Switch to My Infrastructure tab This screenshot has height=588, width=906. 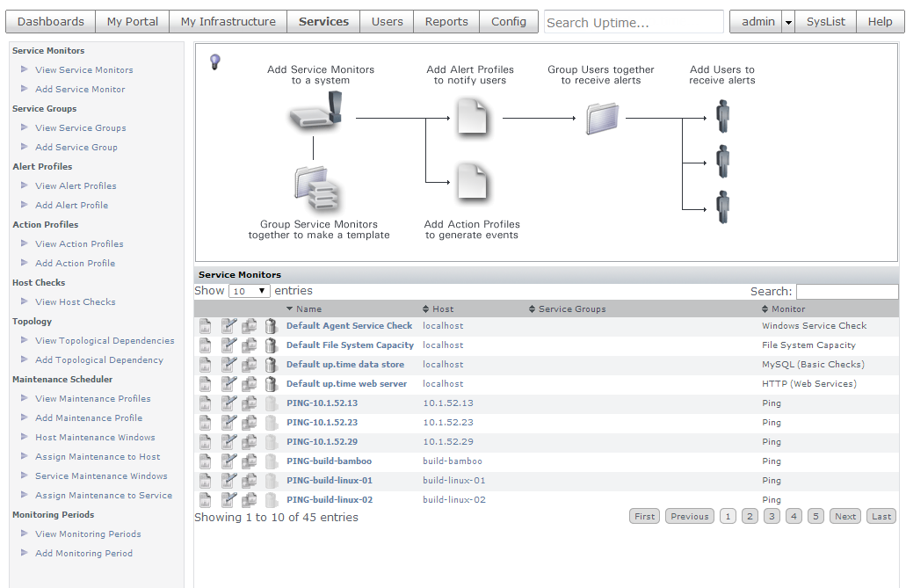[228, 22]
